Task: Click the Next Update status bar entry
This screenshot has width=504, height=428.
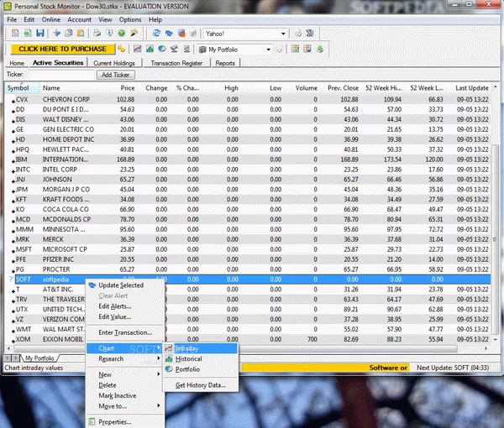Action: (453, 368)
